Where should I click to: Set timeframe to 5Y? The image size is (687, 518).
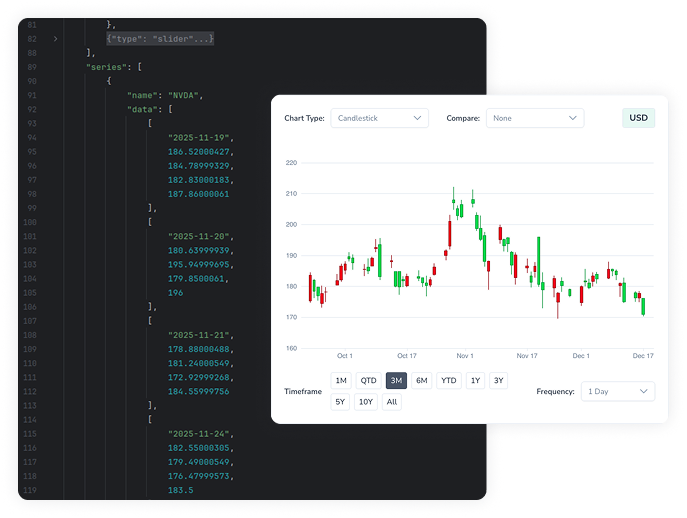pos(341,402)
